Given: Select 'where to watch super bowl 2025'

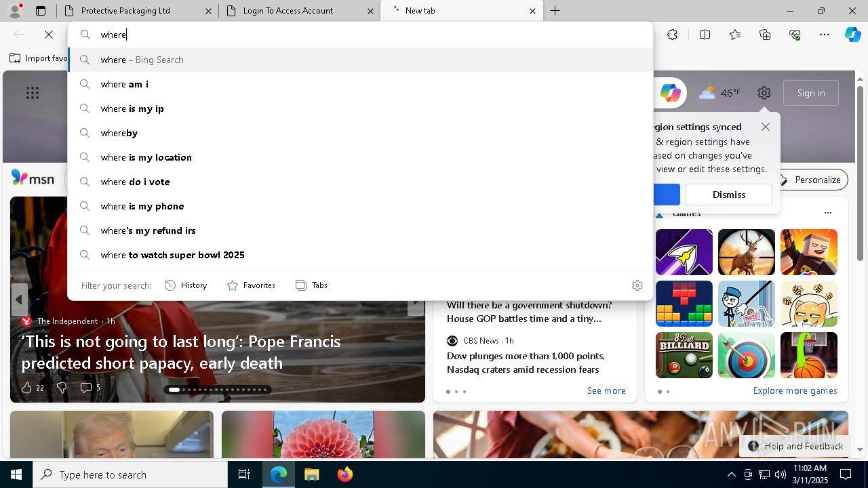Looking at the screenshot, I should point(360,255).
